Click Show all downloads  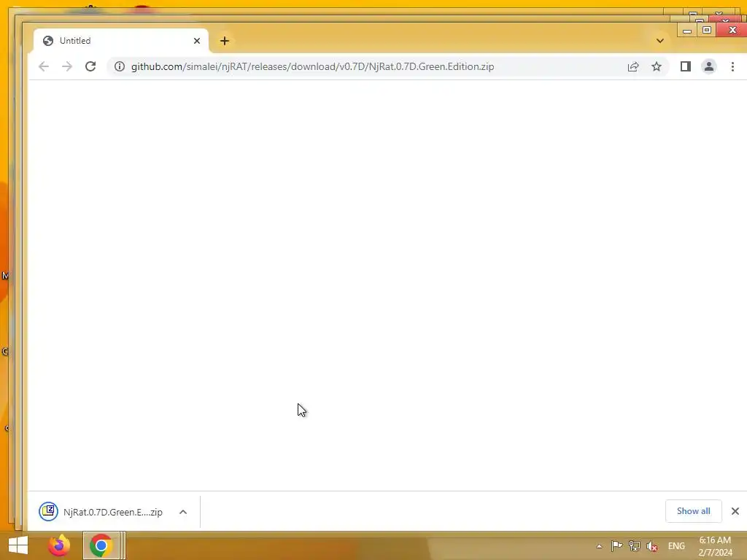693,511
